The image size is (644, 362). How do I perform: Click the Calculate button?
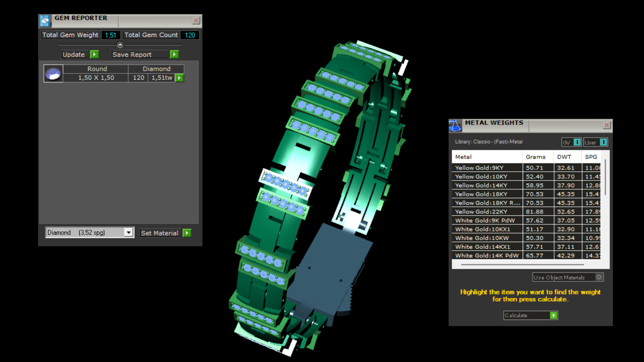(x=531, y=316)
